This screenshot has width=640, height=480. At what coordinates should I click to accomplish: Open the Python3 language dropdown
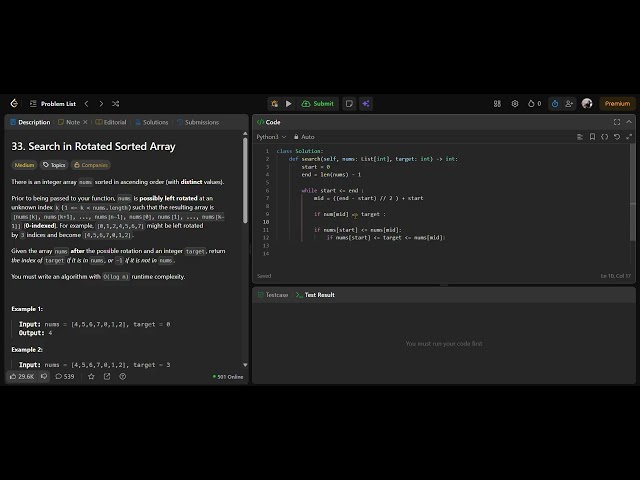271,137
